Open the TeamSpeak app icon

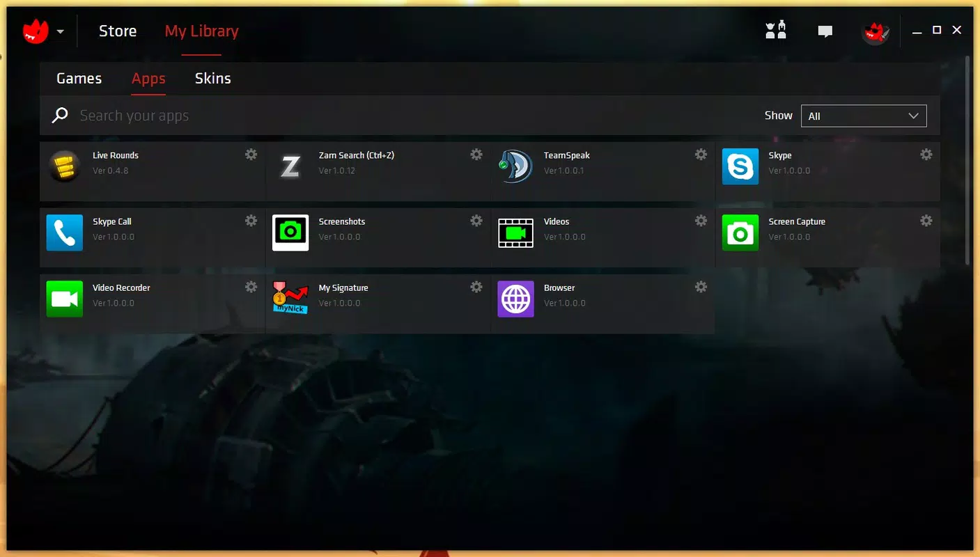coord(515,166)
